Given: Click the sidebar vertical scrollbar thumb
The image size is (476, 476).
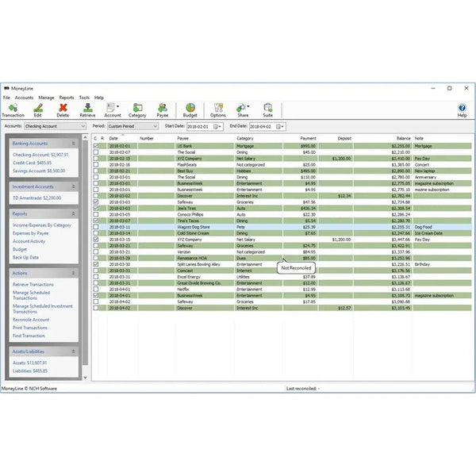Looking at the screenshot, I should point(86,254).
